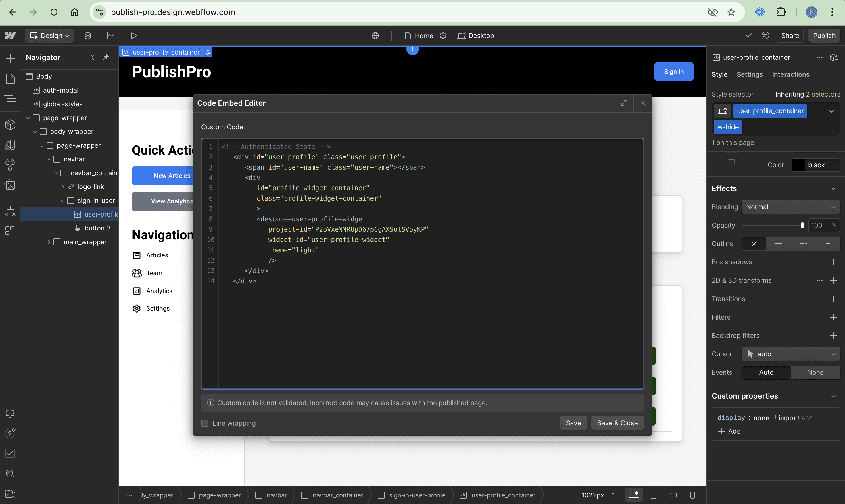Screen dimensions: 845x504
Task: Open comments speech bubble icon
Action: (765, 36)
